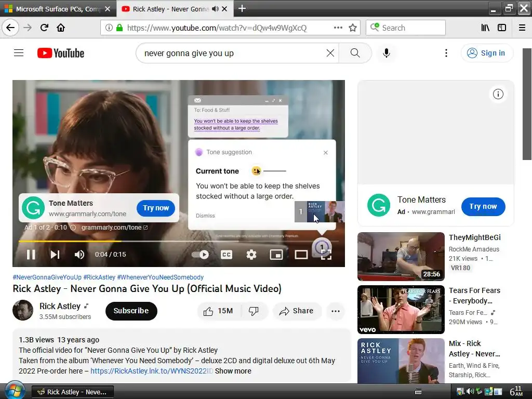532x399 pixels.
Task: Switch to theater mode
Action: click(301, 255)
